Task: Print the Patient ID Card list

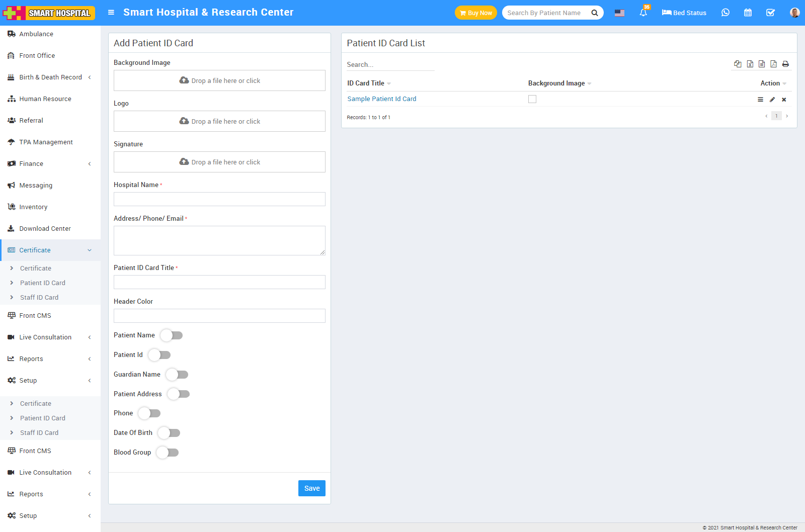Action: [x=785, y=64]
